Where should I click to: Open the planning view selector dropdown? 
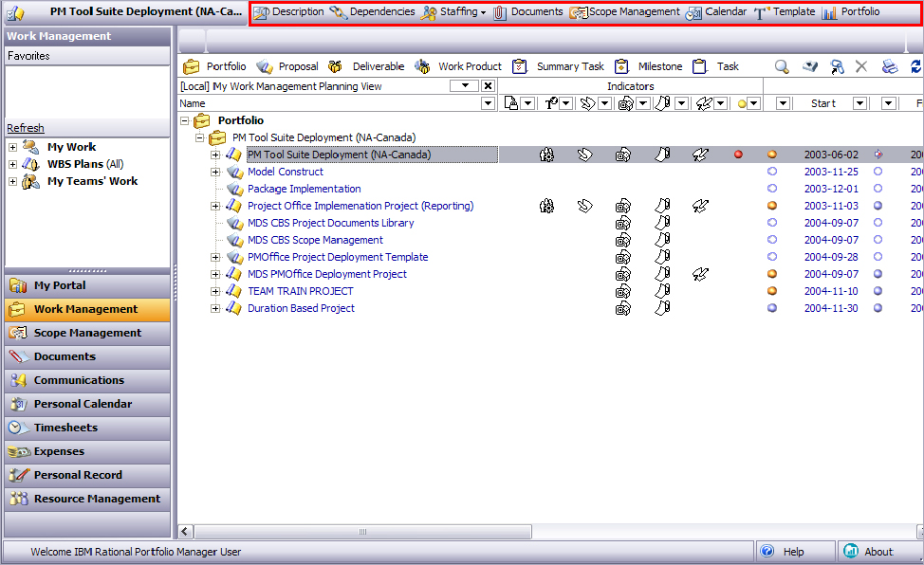(465, 86)
